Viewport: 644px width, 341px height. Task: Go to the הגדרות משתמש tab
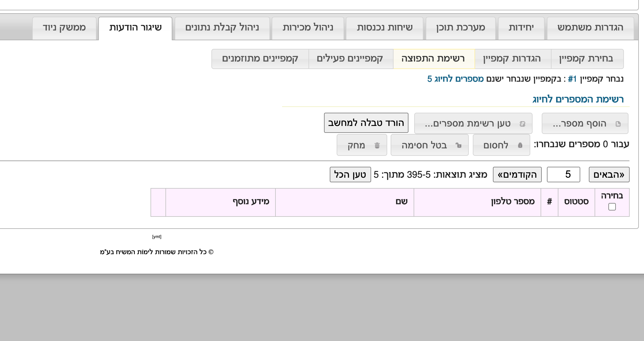pos(590,28)
